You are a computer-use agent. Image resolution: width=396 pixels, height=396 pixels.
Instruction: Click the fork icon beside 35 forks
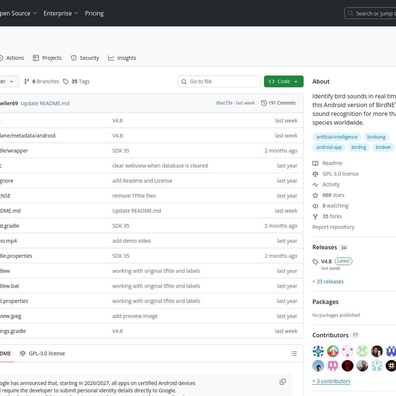[315, 216]
